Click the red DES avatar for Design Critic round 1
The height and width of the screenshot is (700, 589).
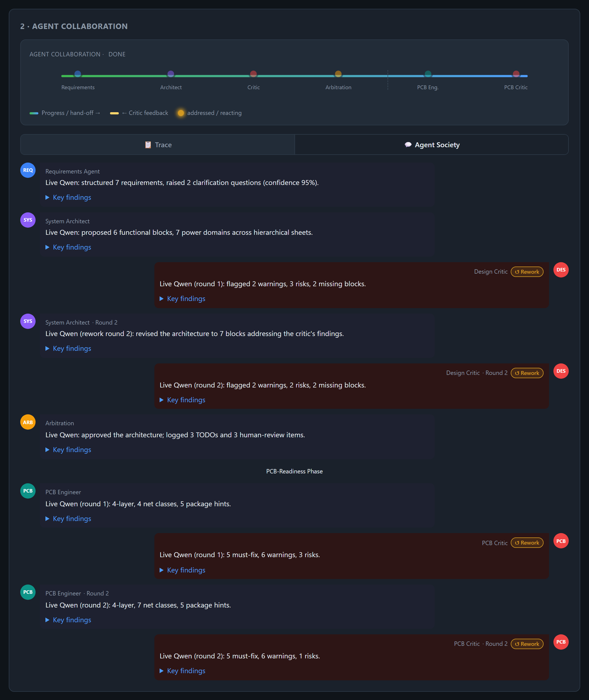561,270
